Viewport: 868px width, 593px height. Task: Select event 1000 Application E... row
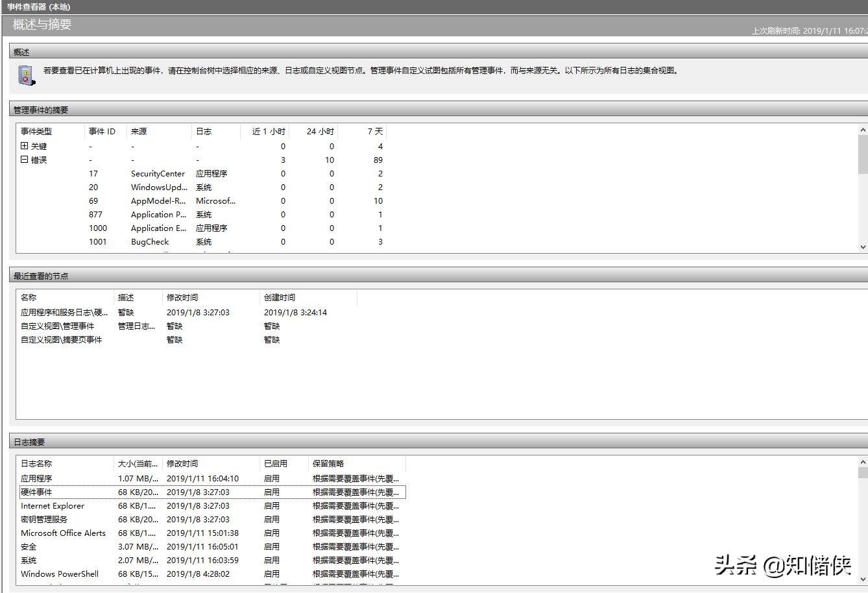click(x=202, y=228)
